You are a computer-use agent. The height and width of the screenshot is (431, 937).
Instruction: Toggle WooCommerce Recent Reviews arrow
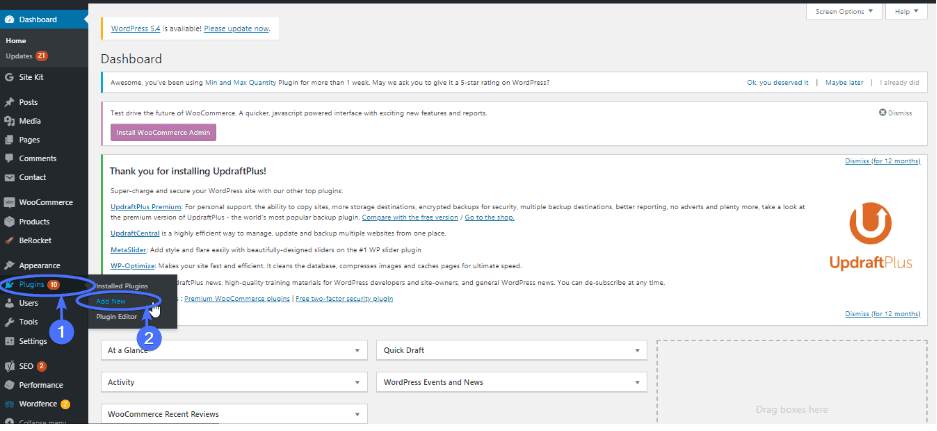click(x=357, y=414)
